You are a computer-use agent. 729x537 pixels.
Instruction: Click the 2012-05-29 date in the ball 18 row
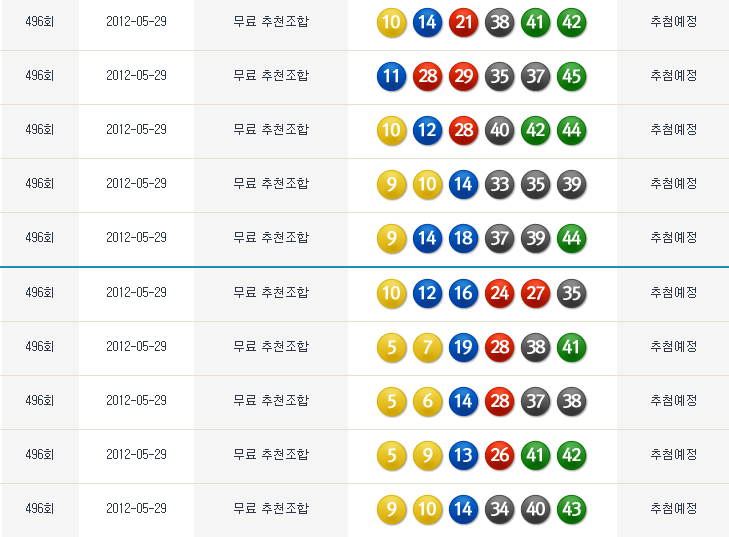[136, 237]
